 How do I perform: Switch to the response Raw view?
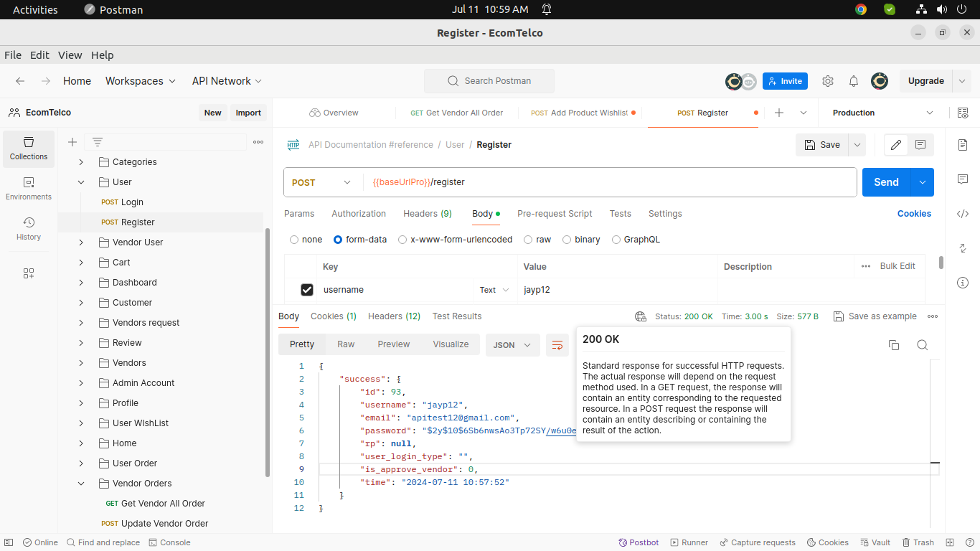click(x=346, y=344)
